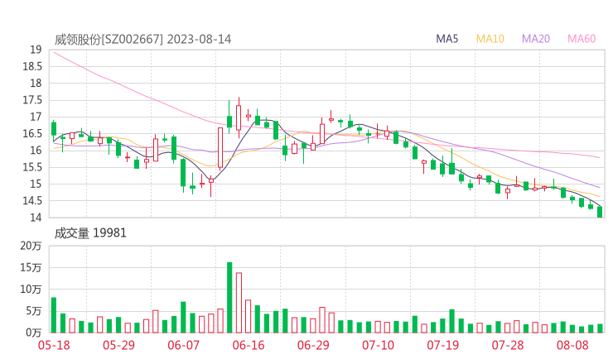Click the 15.5 price axis label
This screenshot has width=613, height=364.
tap(32, 167)
